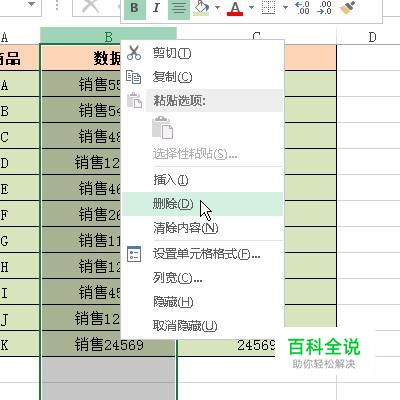Image resolution: width=400 pixels, height=400 pixels.
Task: Choose 插入(I) from the context menu
Action: point(203,180)
